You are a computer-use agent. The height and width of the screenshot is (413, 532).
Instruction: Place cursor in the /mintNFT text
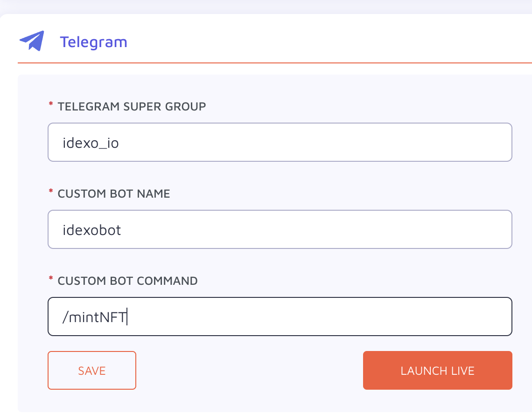point(94,317)
